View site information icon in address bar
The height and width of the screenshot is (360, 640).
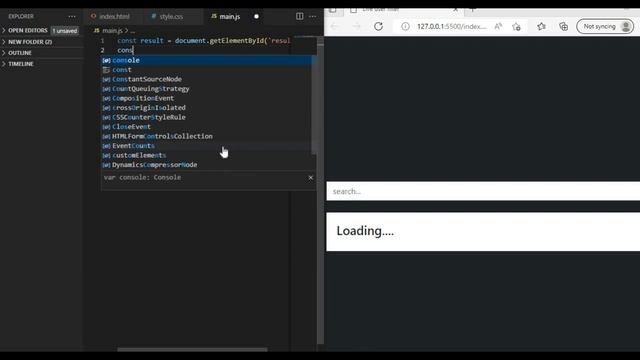pyautogui.click(x=405, y=27)
